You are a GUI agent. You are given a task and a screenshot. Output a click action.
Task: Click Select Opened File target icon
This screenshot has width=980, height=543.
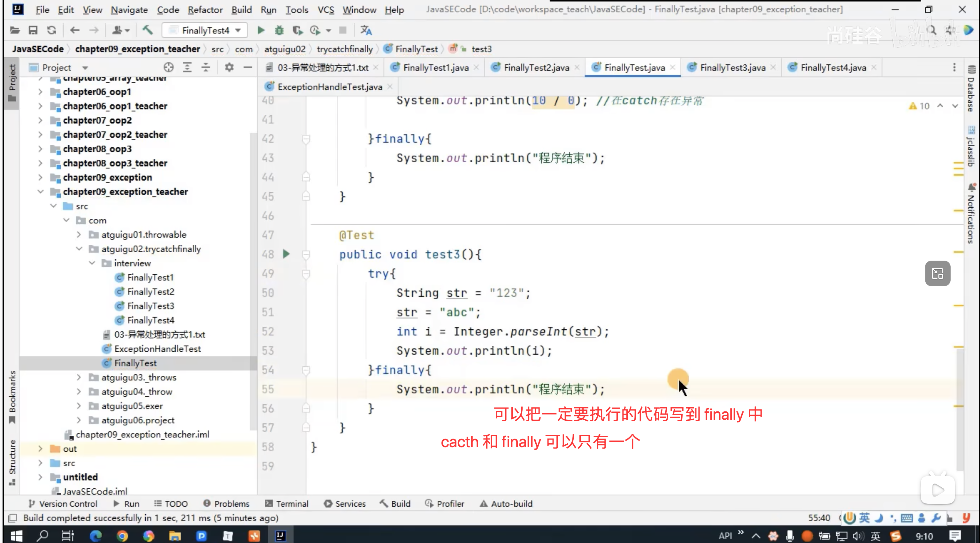pos(169,67)
